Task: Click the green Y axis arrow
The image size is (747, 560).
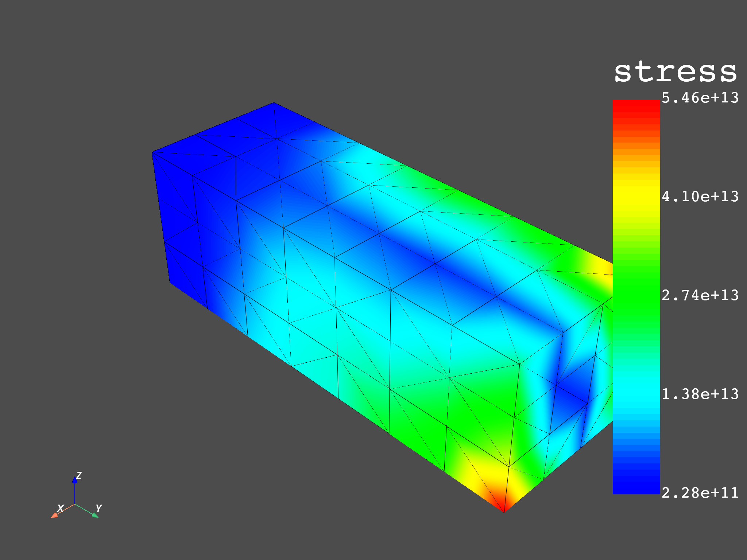Action: pos(88,511)
